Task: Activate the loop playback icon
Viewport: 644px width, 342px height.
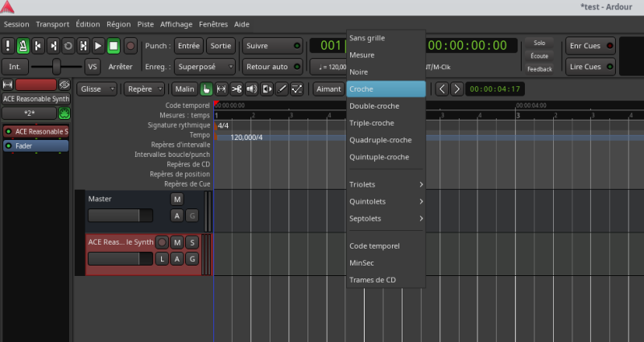Action: 68,46
